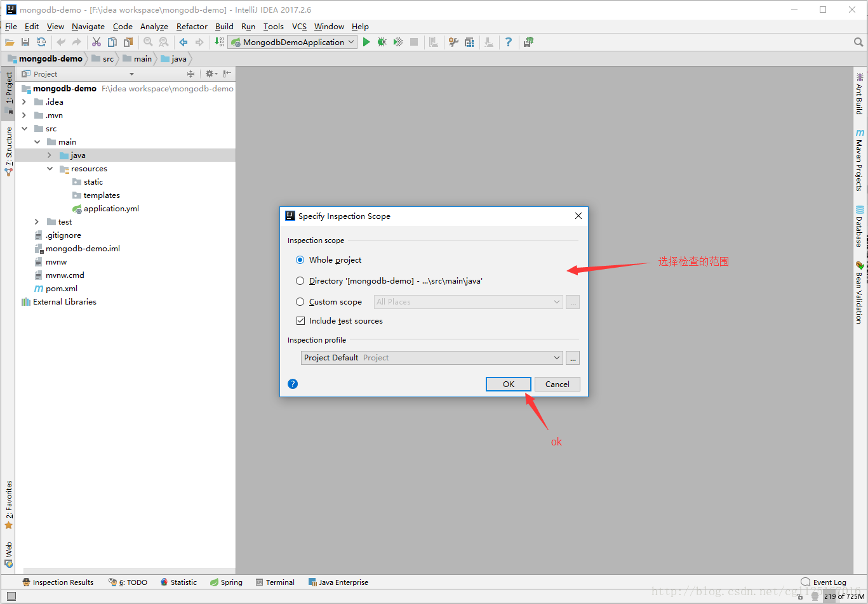Open the Refactor menu
The width and height of the screenshot is (868, 604).
click(x=192, y=26)
